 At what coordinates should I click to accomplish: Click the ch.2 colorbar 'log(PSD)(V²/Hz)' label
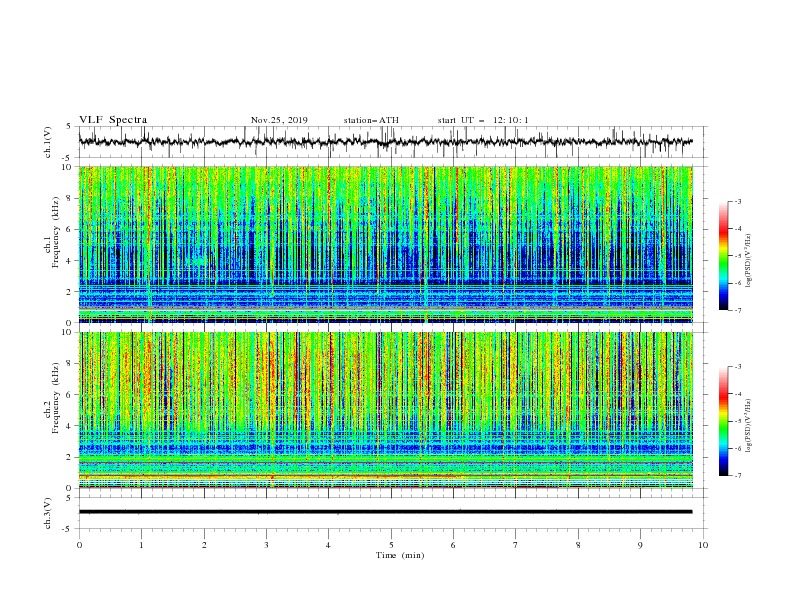click(x=749, y=425)
